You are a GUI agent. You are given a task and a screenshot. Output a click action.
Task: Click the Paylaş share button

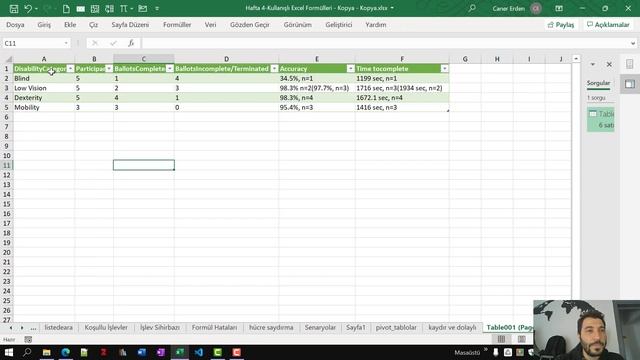(x=561, y=25)
